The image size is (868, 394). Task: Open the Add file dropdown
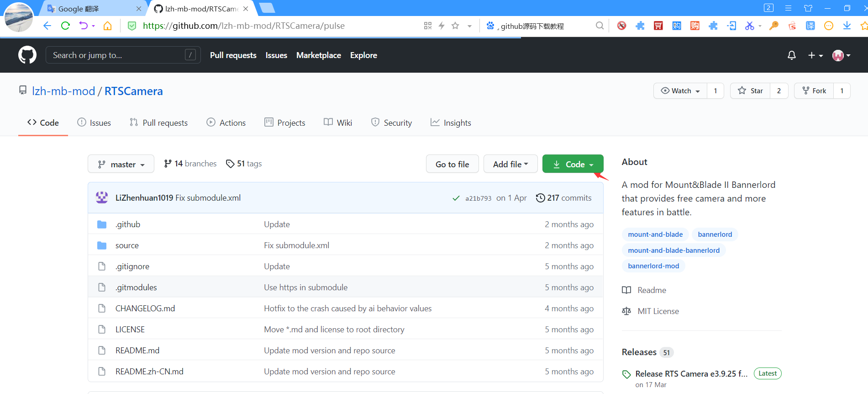pyautogui.click(x=510, y=164)
